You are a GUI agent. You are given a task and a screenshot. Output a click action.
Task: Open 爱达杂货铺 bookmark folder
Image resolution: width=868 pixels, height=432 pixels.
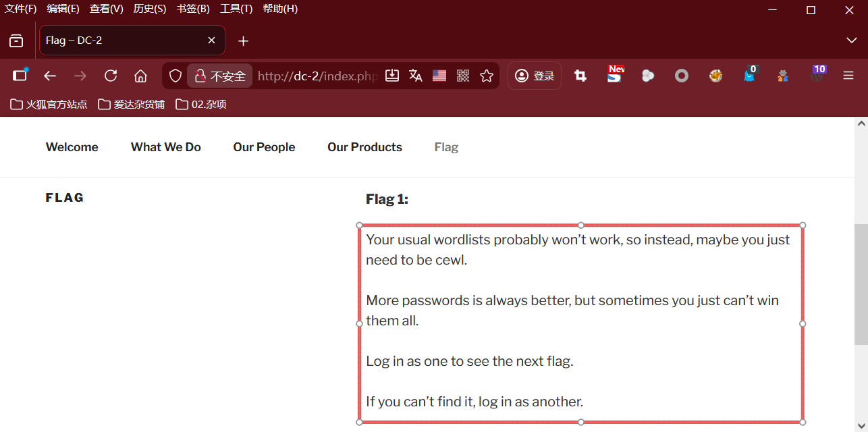131,104
